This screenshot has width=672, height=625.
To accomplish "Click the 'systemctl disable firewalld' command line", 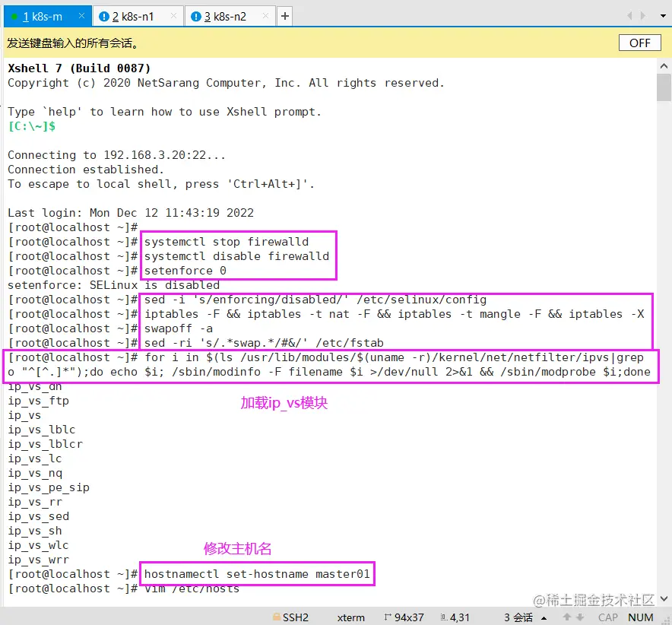I will [236, 256].
